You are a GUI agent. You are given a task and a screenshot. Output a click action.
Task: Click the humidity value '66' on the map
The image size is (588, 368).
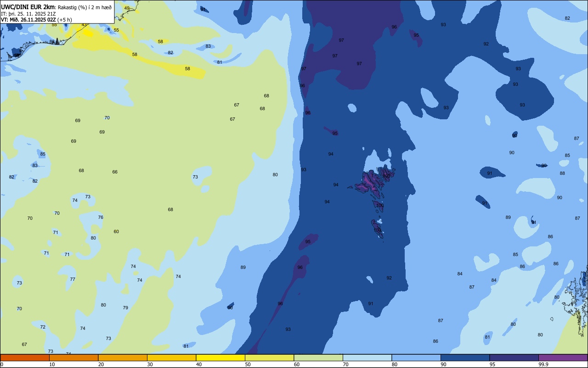(x=115, y=172)
